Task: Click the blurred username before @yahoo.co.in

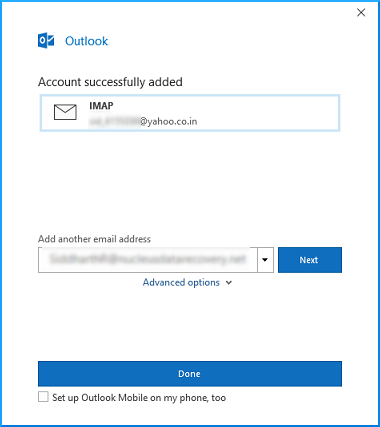Action: [x=114, y=122]
